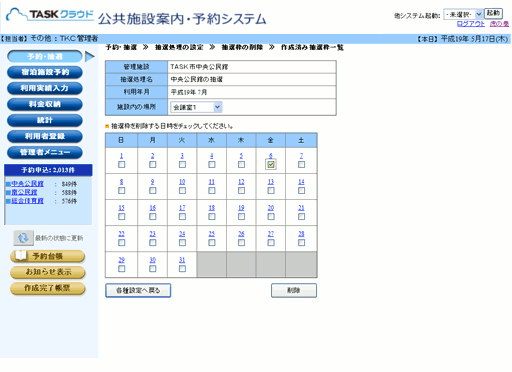The height and width of the screenshot is (372, 512).
Task: Click the day 20 date link
Action: click(x=271, y=208)
